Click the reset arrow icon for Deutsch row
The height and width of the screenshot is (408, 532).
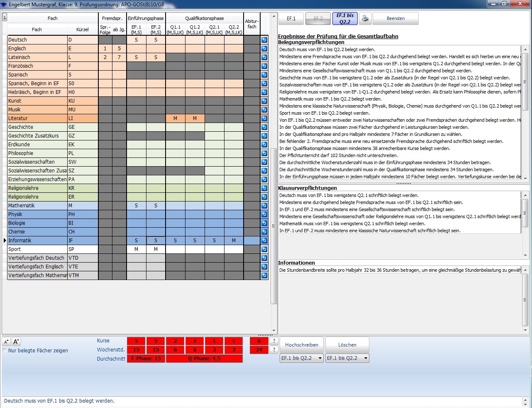(264, 40)
